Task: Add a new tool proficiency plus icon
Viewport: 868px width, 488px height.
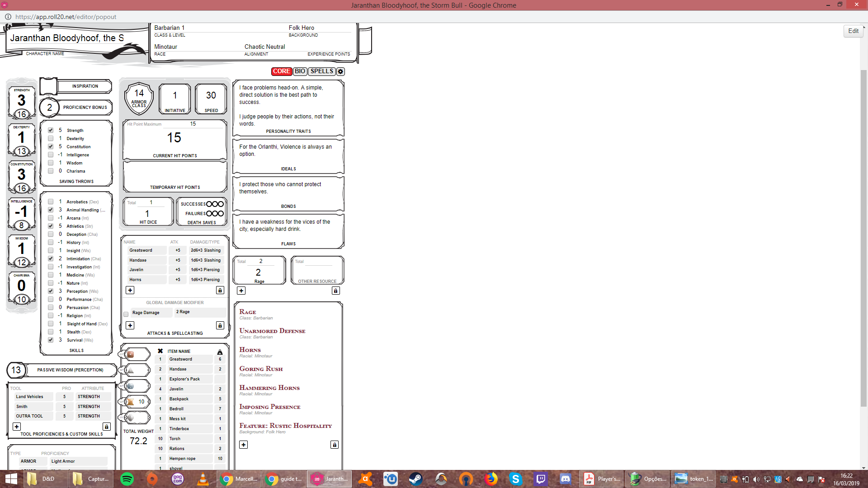Action: pos(17,427)
